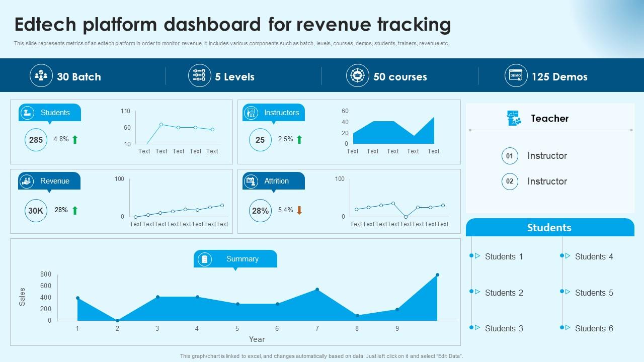Click the 125 Demos browser icon
644x362 pixels.
515,76
